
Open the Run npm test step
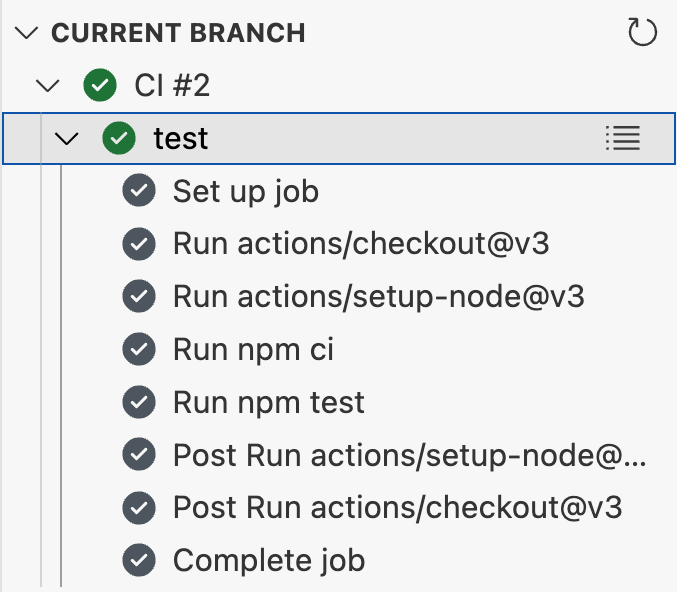click(268, 403)
